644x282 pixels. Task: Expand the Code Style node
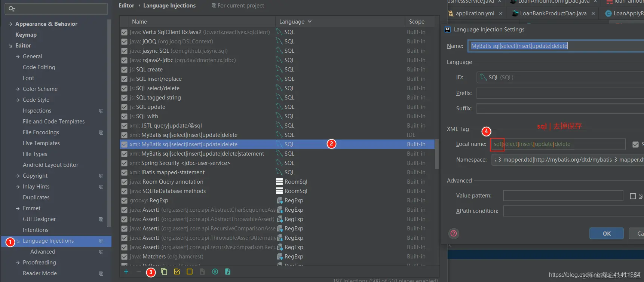(18, 100)
